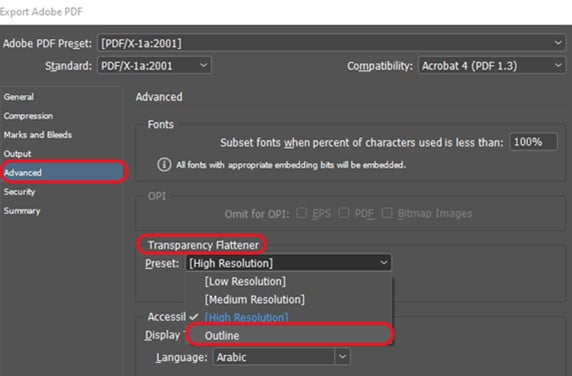Open the Output section
572x376 pixels.
tap(18, 154)
